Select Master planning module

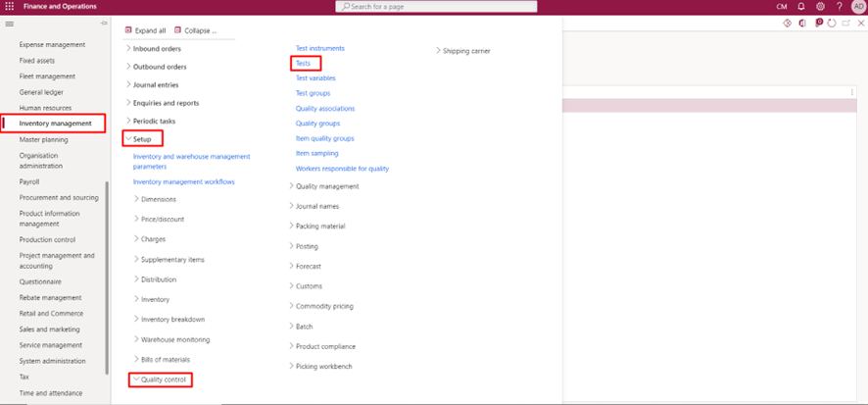click(44, 139)
